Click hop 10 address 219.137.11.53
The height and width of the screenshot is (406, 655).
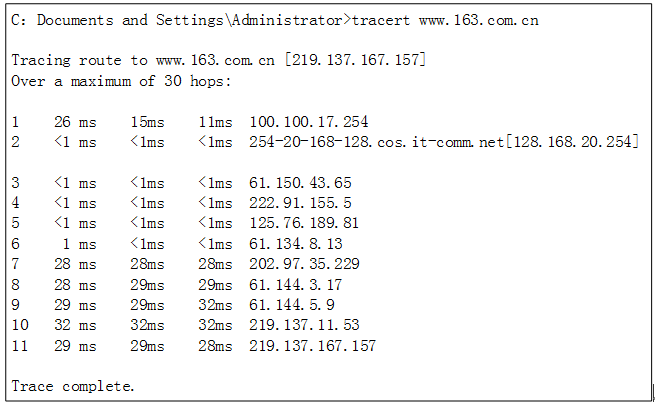(305, 325)
